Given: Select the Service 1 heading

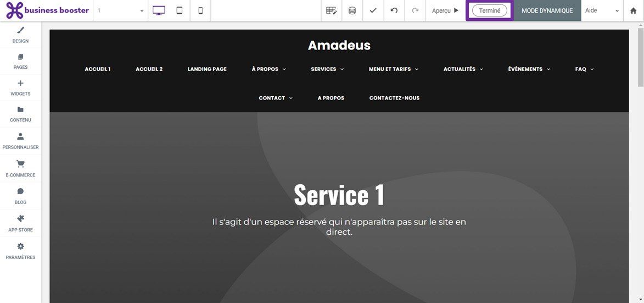Looking at the screenshot, I should pyautogui.click(x=339, y=195).
